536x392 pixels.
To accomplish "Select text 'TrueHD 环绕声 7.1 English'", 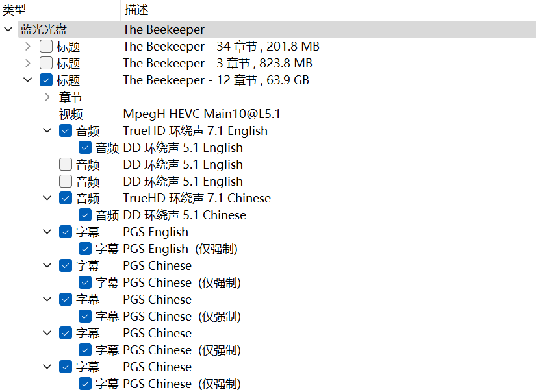I will 195,131.
